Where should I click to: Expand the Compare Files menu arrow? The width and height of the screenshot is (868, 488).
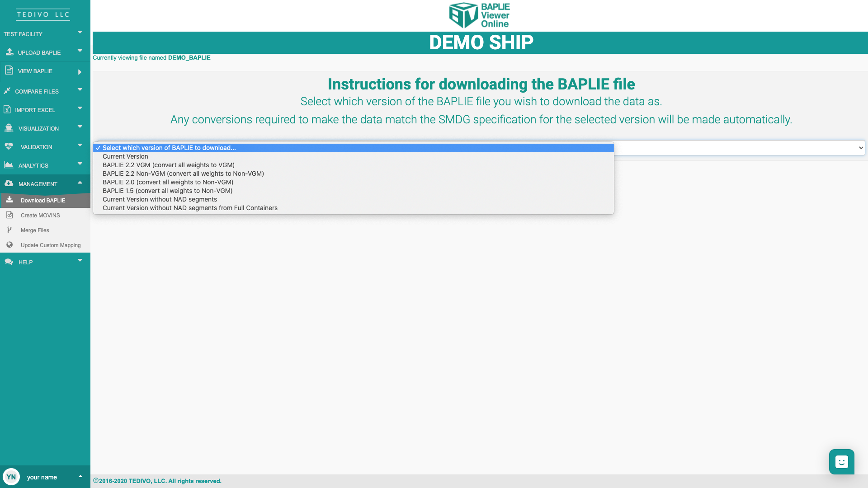(80, 89)
